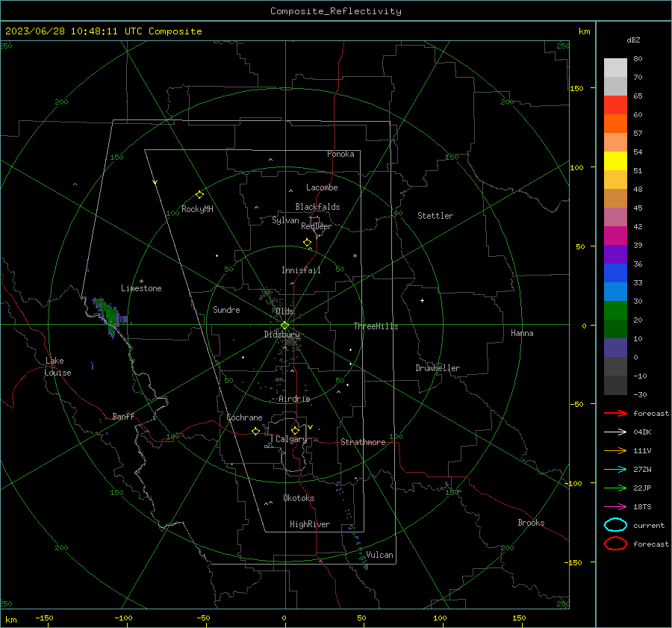
Task: Click the Airdrie label
Action: click(294, 399)
